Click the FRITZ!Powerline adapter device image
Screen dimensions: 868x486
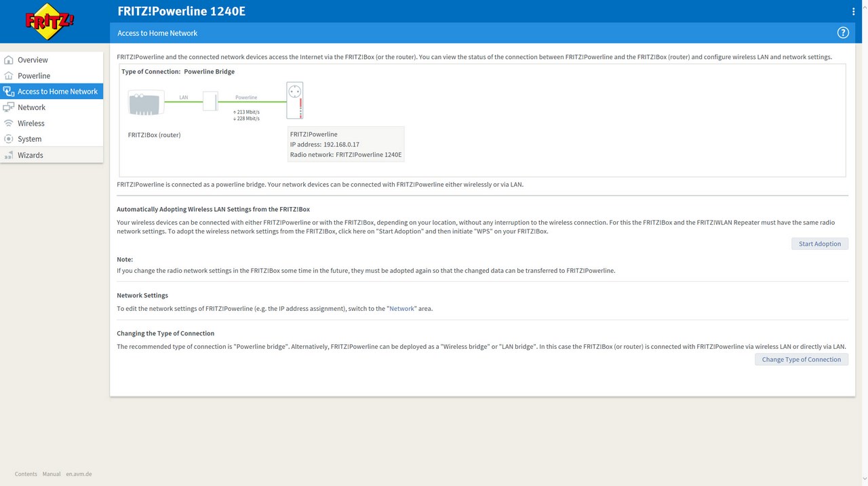point(294,100)
